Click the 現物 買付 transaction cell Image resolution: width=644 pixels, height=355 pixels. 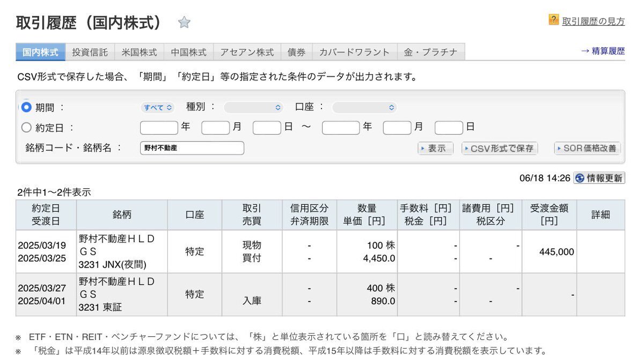(x=252, y=252)
